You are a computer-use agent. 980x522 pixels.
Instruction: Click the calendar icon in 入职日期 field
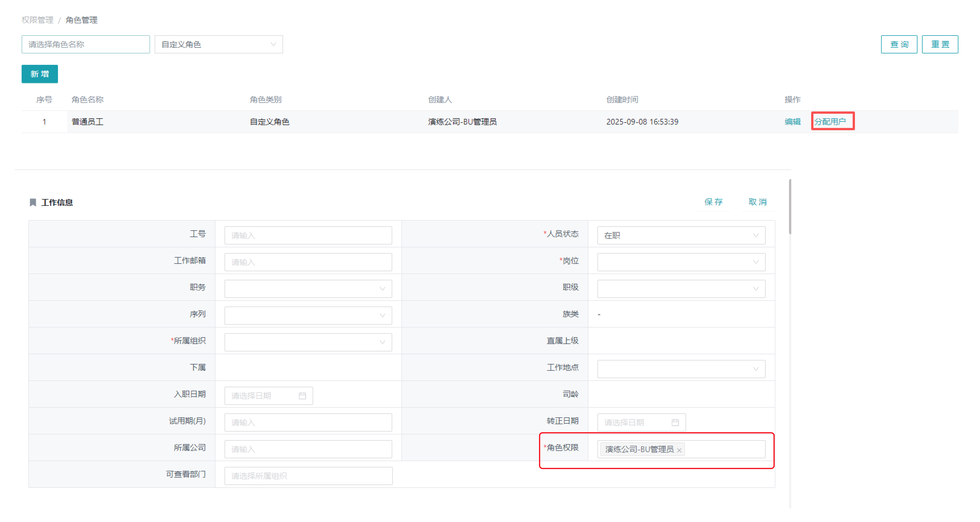pyautogui.click(x=302, y=396)
